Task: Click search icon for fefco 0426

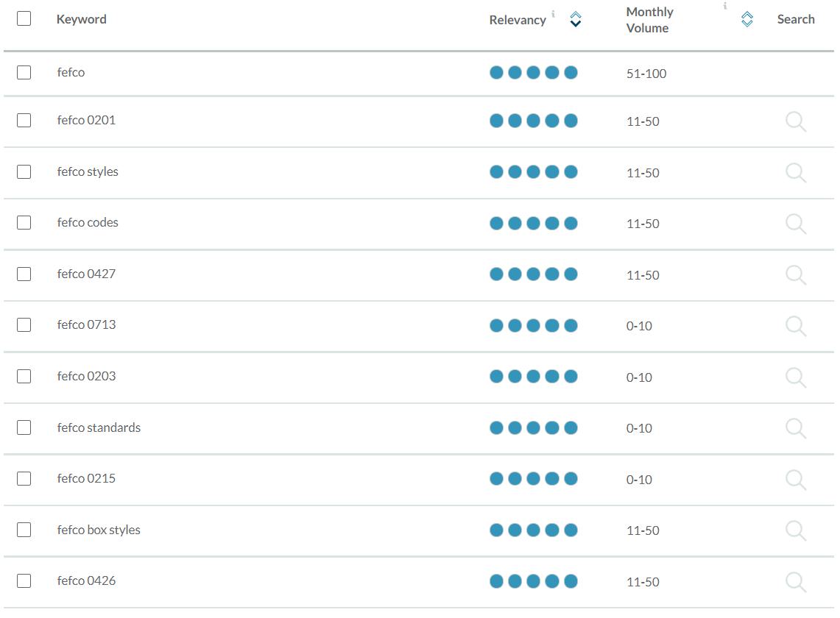Action: (x=795, y=582)
